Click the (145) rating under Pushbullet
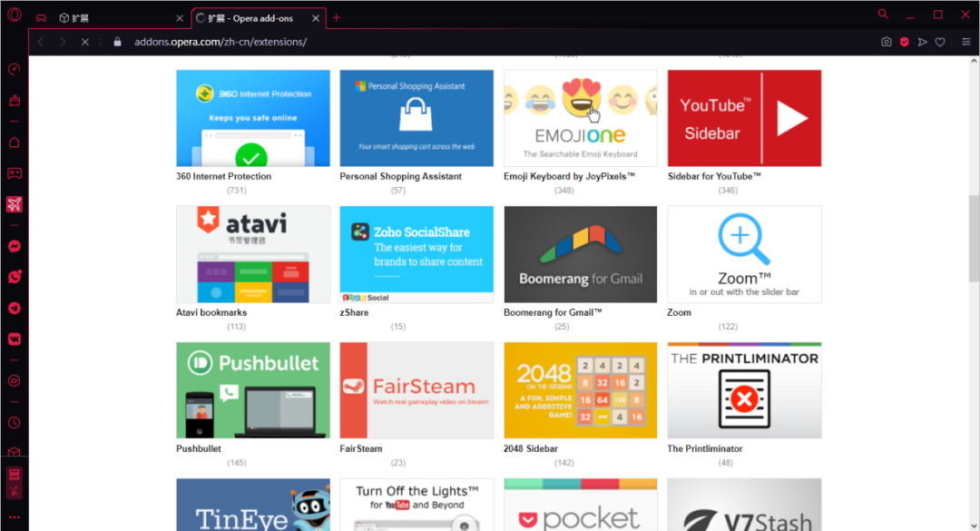Image resolution: width=980 pixels, height=531 pixels. tap(236, 463)
